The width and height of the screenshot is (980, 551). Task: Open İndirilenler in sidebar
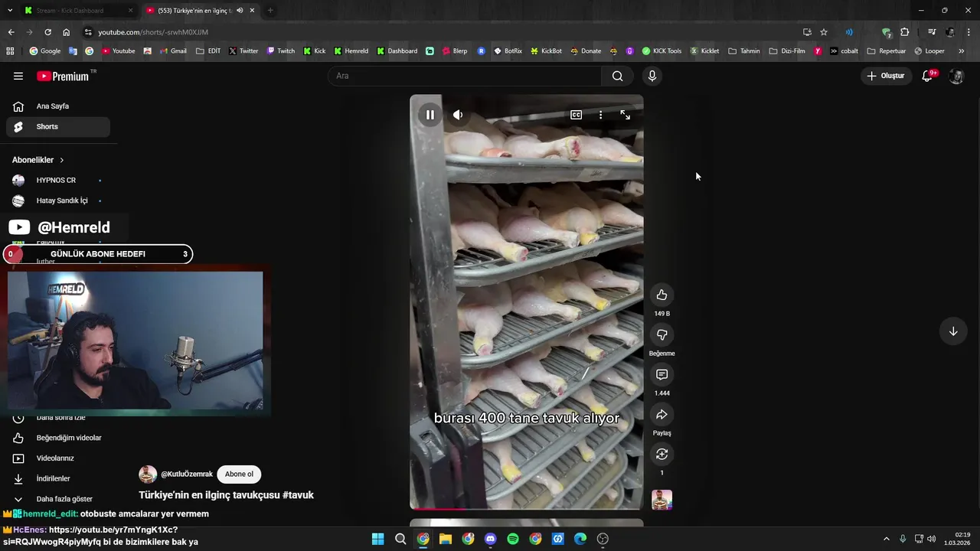pos(58,478)
